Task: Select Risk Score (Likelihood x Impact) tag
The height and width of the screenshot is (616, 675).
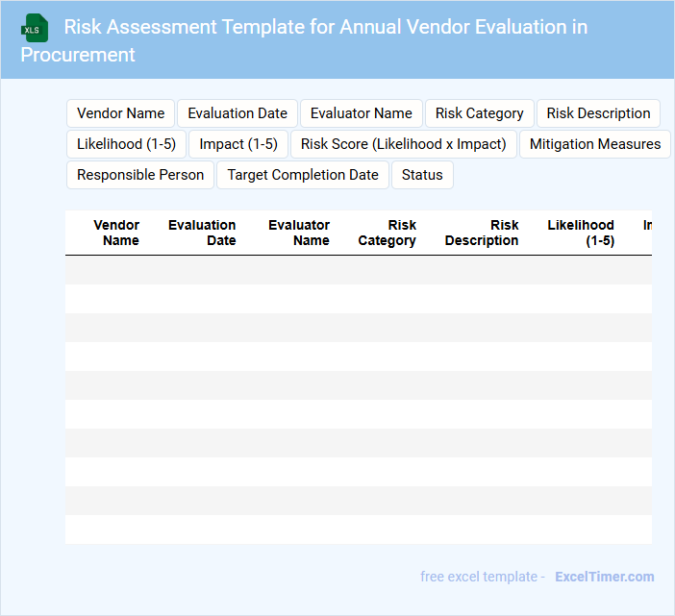Action: [x=403, y=144]
